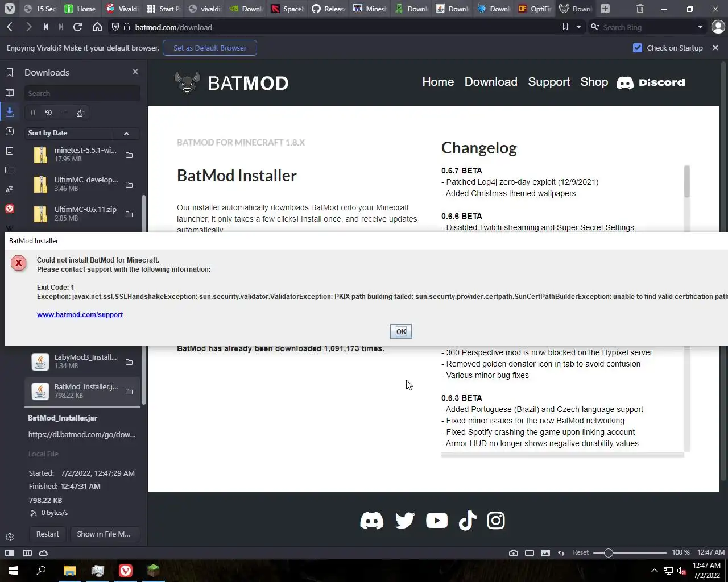Image resolution: width=728 pixels, height=582 pixels.
Task: Toggle the vertical reader view in the status bar
Action: coord(27,553)
